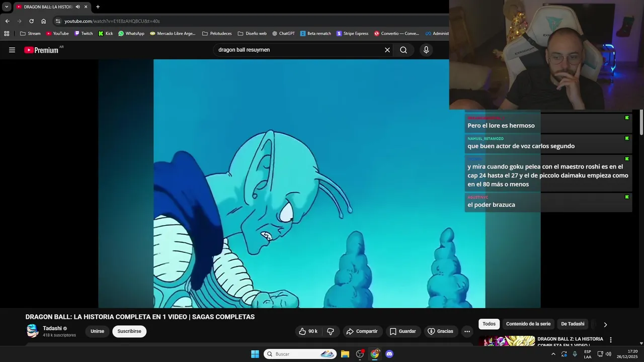Subscribe with Suscribirse button
The height and width of the screenshot is (362, 644).
click(x=129, y=331)
